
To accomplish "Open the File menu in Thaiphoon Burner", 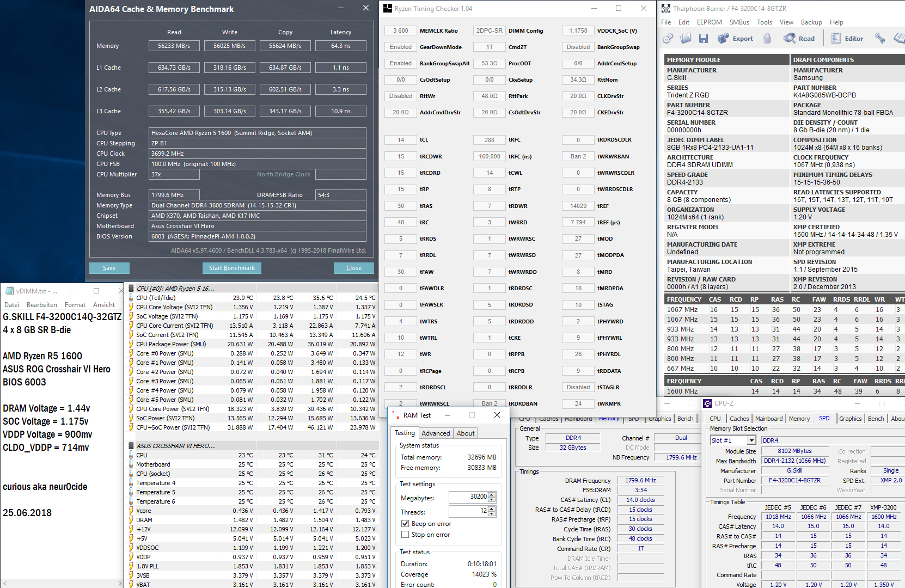I will click(666, 22).
